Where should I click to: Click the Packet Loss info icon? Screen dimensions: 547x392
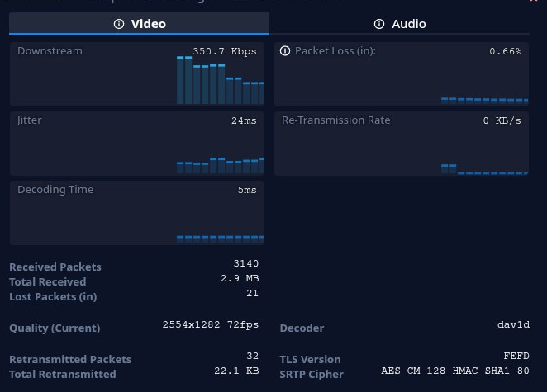[x=285, y=51]
